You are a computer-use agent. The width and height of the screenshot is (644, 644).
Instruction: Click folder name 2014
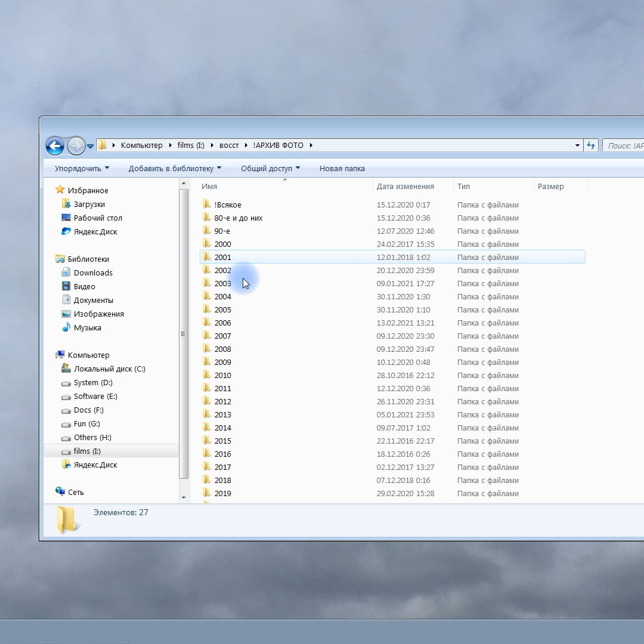[x=222, y=428]
